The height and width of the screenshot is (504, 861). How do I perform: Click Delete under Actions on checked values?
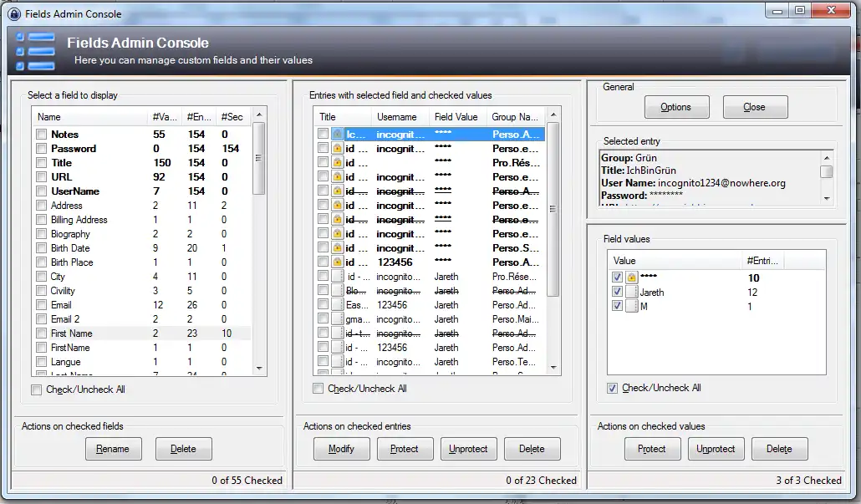(x=779, y=449)
